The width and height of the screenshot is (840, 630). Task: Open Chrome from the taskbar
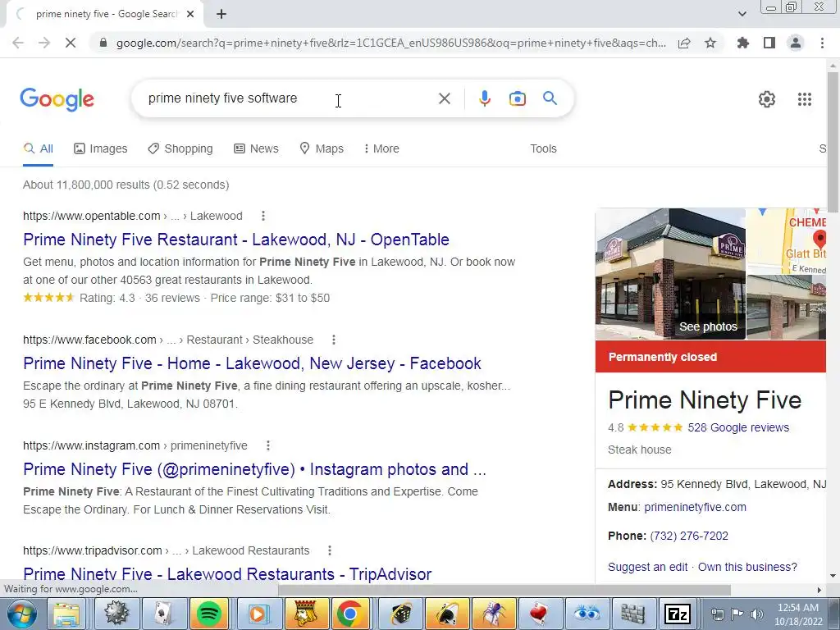[x=350, y=614]
